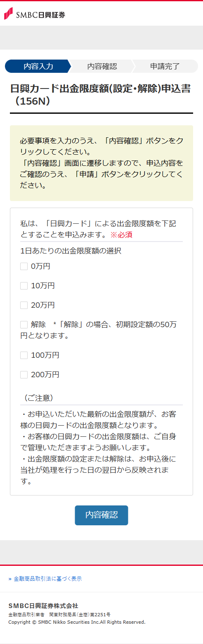Go to the 内容確認 step indicator

tap(102, 66)
